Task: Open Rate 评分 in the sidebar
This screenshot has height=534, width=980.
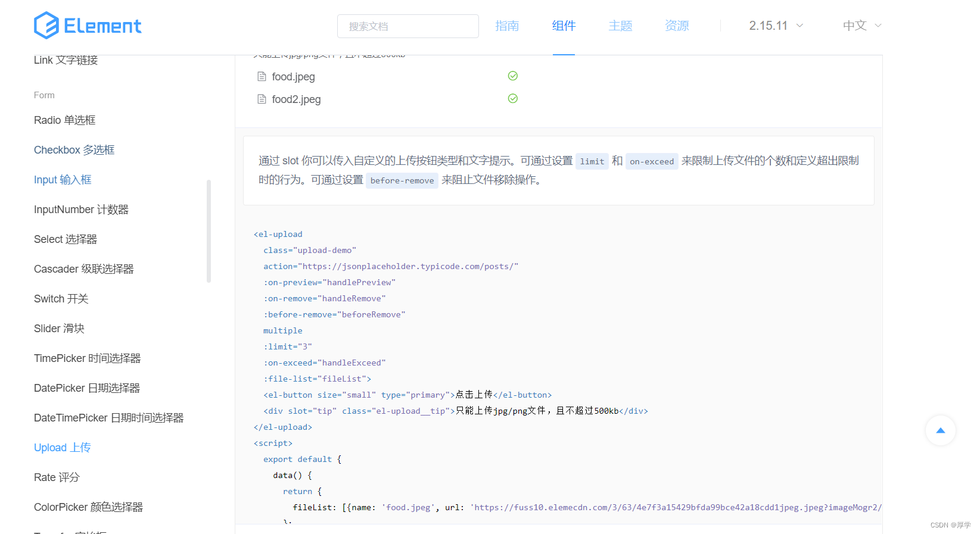Action: click(57, 477)
